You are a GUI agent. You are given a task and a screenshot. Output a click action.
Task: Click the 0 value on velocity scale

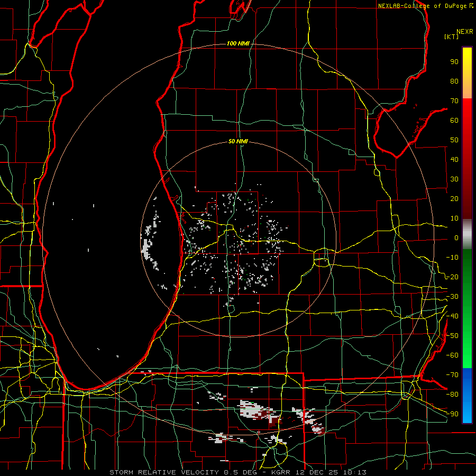[456, 237]
